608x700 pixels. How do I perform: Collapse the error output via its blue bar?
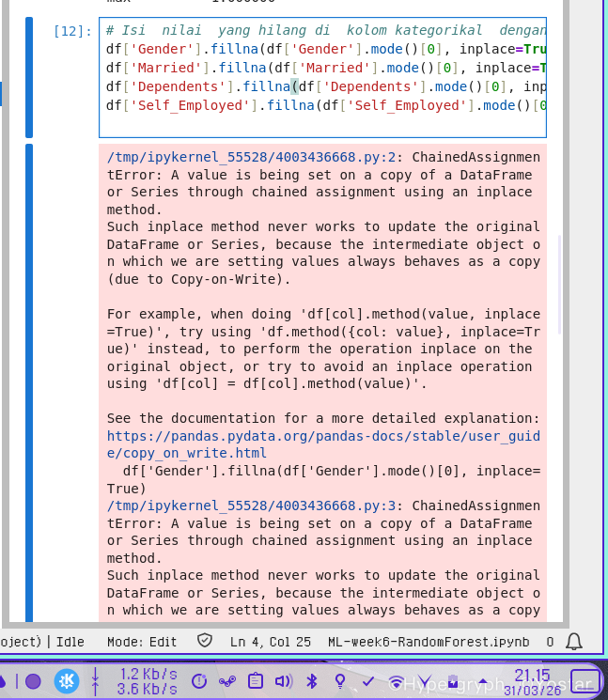pyautogui.click(x=29, y=382)
